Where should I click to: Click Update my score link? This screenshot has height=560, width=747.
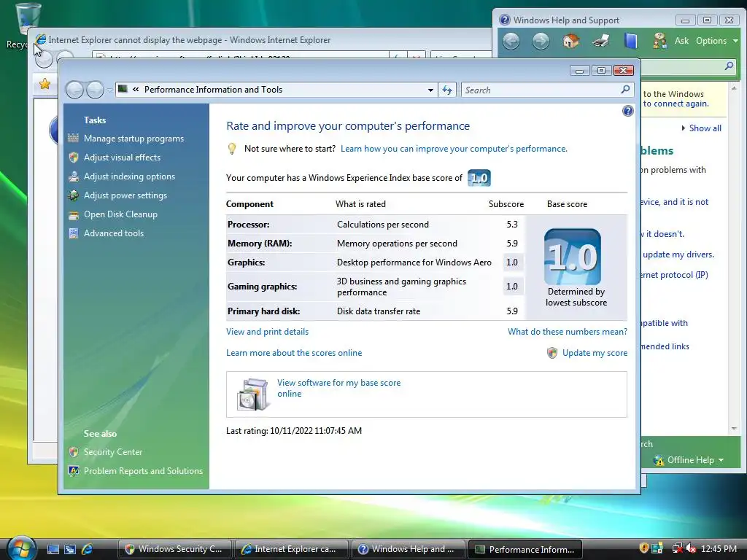tap(595, 353)
